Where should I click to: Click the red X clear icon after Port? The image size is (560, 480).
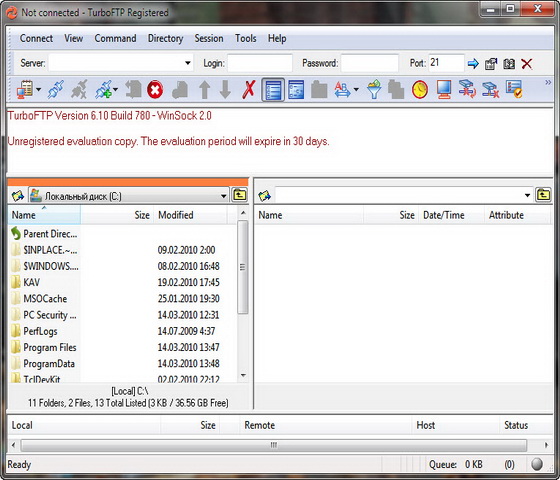[x=527, y=64]
